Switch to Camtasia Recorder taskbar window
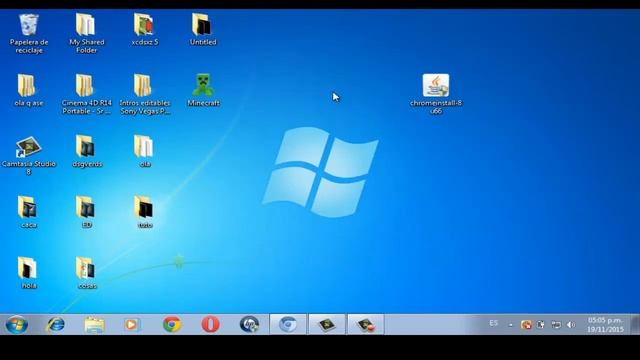This screenshot has width=640, height=360. click(366, 325)
